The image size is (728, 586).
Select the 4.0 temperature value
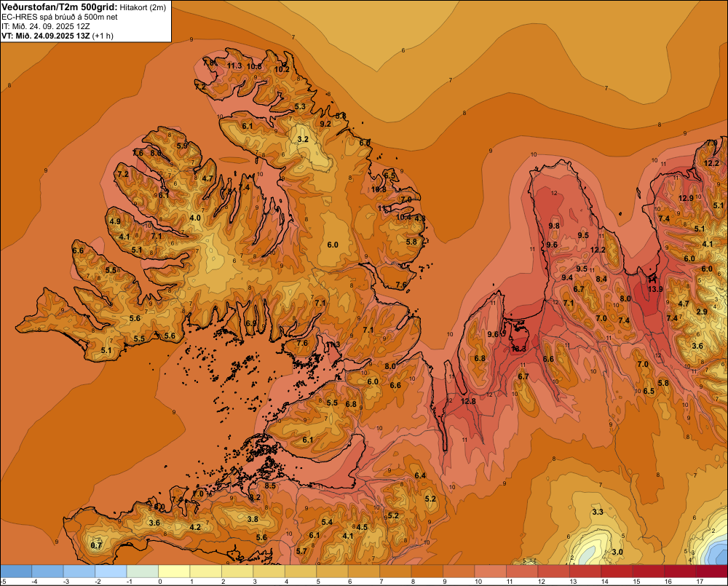point(195,218)
